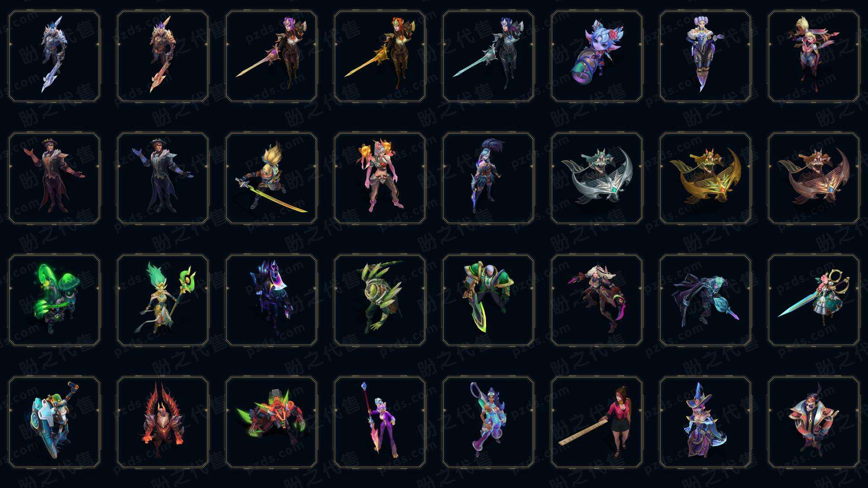Open the witch with pointed blue hat
Screen dimensions: 868x488
705,422
